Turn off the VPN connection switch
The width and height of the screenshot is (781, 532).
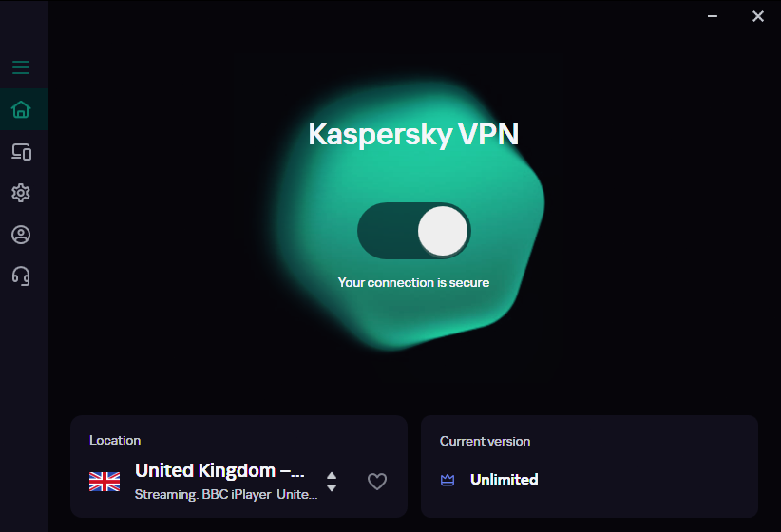[x=413, y=231]
